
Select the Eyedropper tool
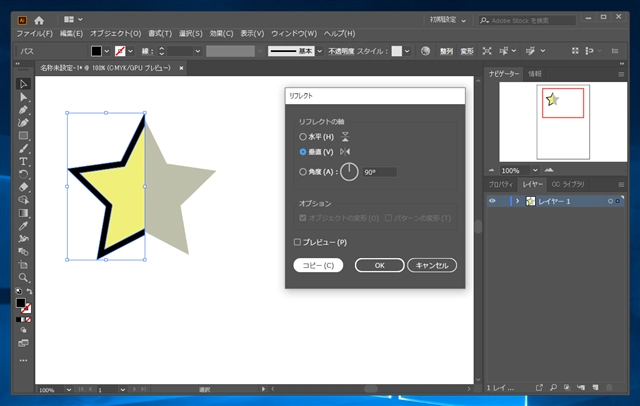23,226
